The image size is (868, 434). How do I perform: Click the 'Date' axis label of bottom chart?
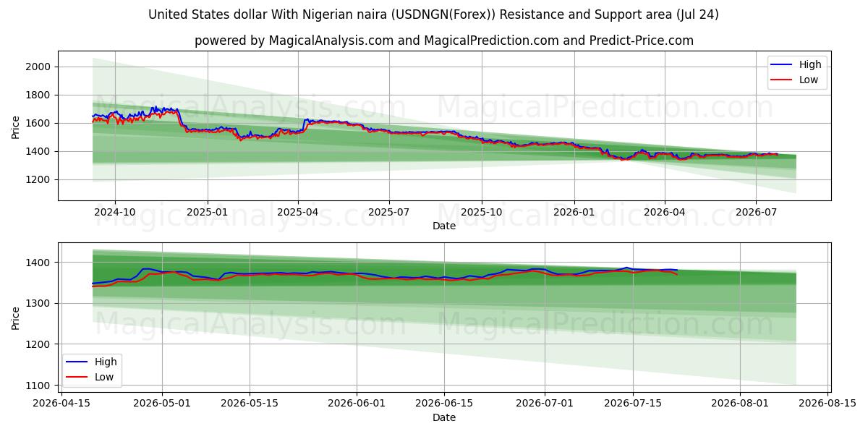point(444,417)
